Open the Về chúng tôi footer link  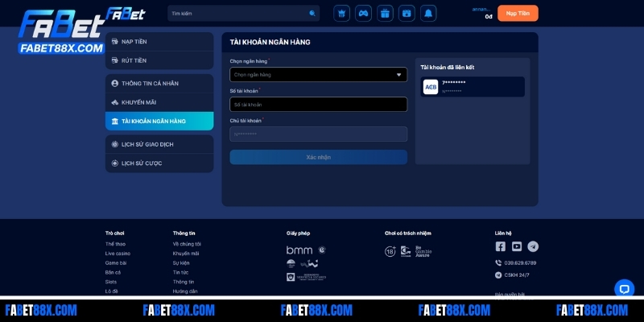[187, 244]
